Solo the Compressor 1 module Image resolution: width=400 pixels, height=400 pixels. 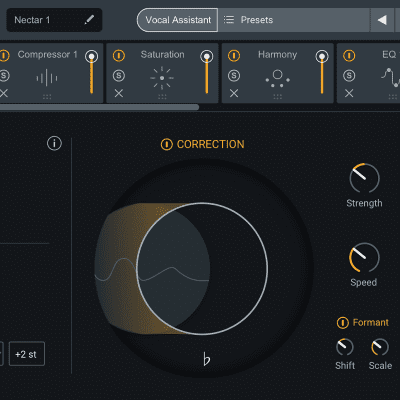pyautogui.click(x=4, y=75)
